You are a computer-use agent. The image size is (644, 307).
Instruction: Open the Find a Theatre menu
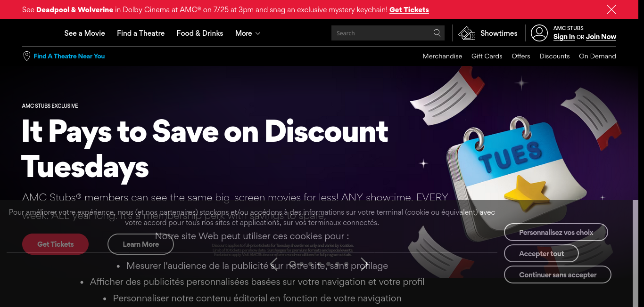coord(141,33)
